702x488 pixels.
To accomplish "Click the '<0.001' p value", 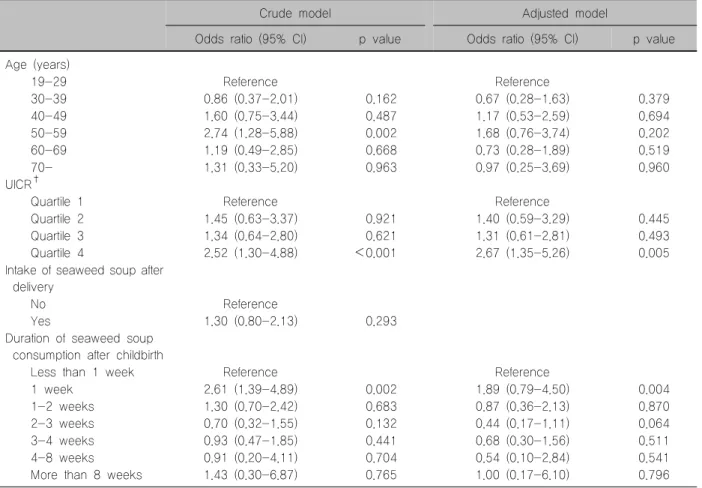I will pyautogui.click(x=376, y=253).
